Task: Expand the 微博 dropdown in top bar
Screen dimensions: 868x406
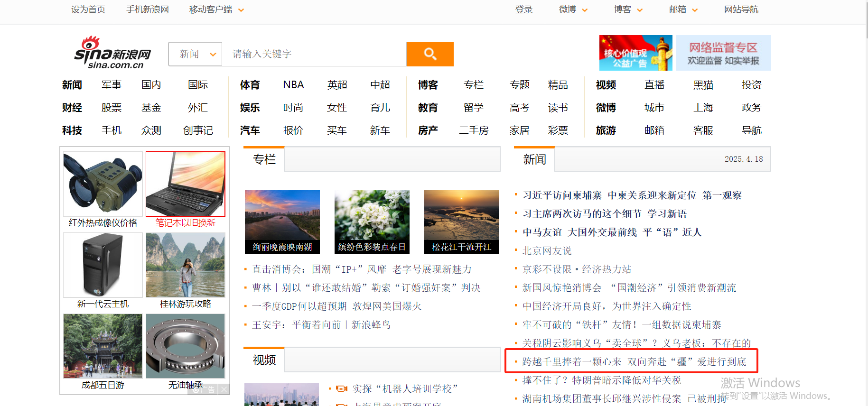Action: [585, 10]
